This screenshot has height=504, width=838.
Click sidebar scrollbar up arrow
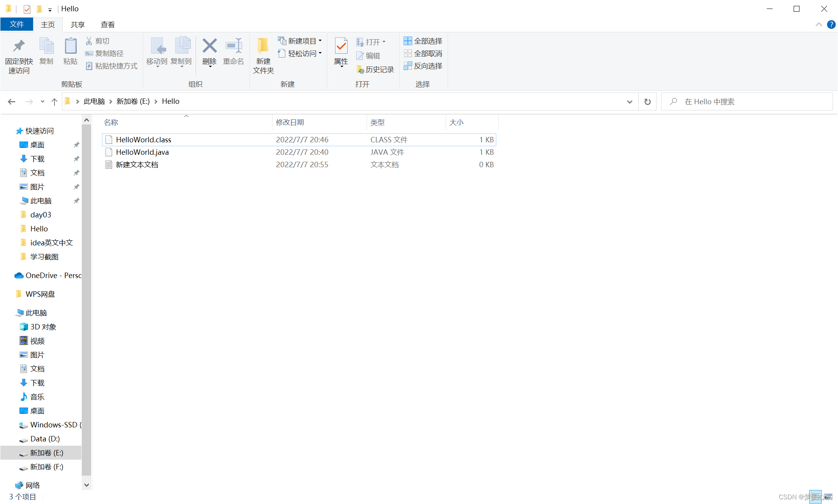pos(87,120)
